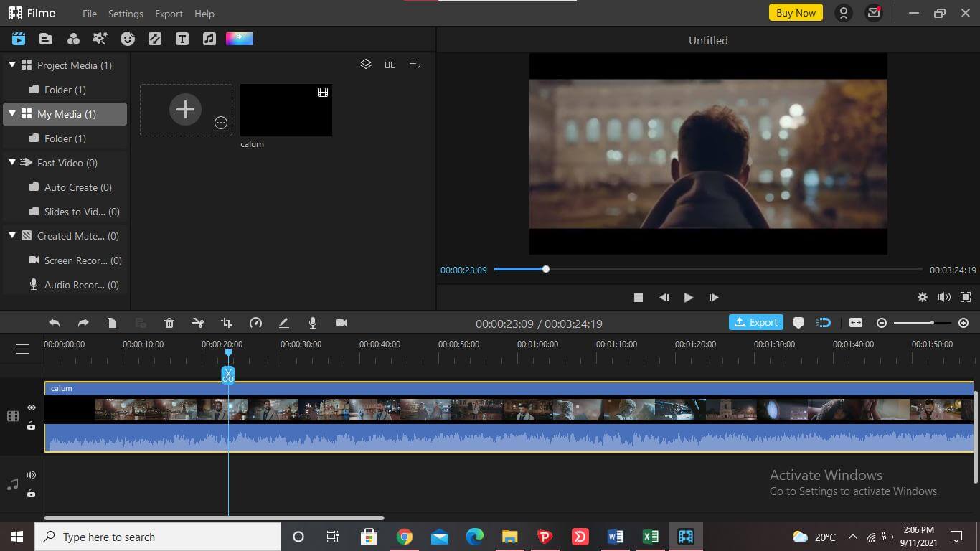Image resolution: width=980 pixels, height=551 pixels.
Task: Click the Redo arrow in timeline toolbar
Action: click(x=83, y=323)
